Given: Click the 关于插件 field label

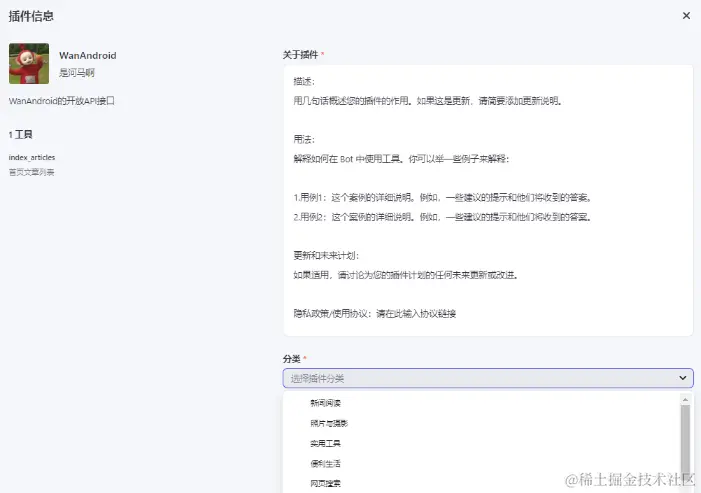Looking at the screenshot, I should pyautogui.click(x=300, y=55).
